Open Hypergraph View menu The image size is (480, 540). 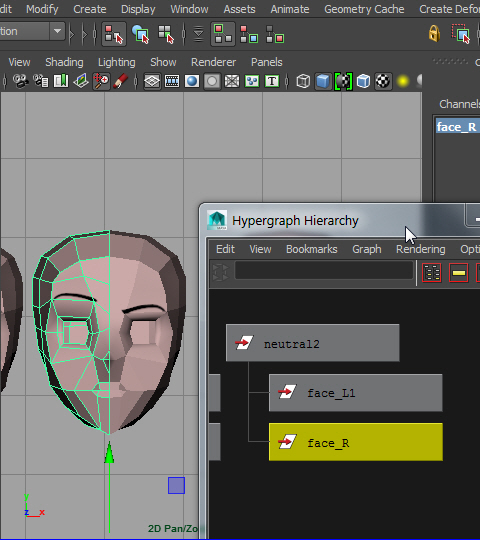[x=260, y=249]
